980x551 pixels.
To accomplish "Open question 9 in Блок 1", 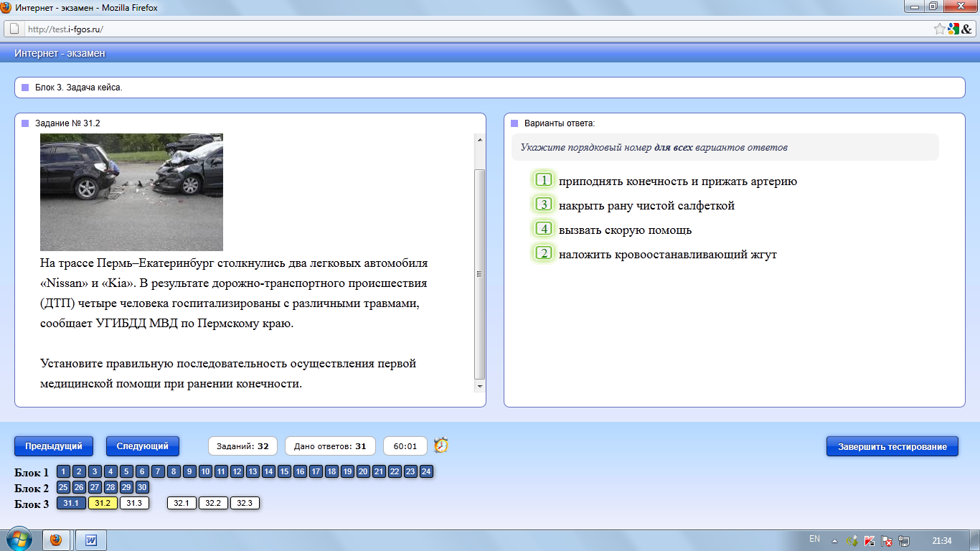I will pyautogui.click(x=189, y=471).
